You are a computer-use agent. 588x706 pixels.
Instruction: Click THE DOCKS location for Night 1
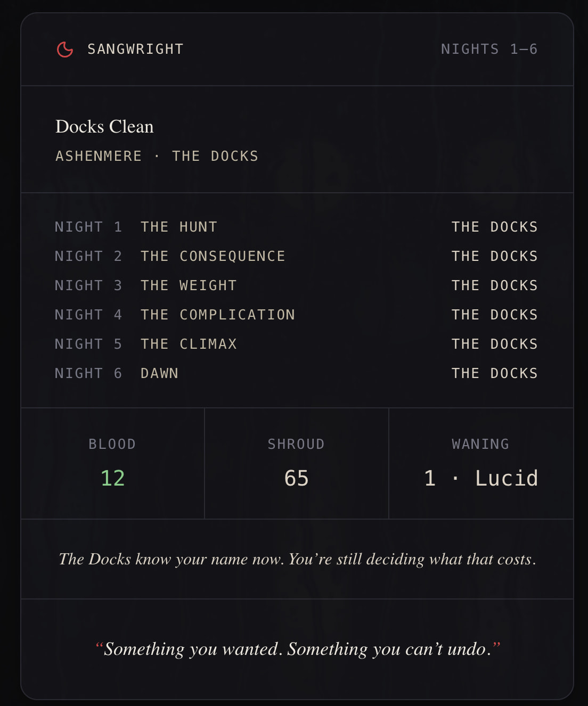coord(494,227)
